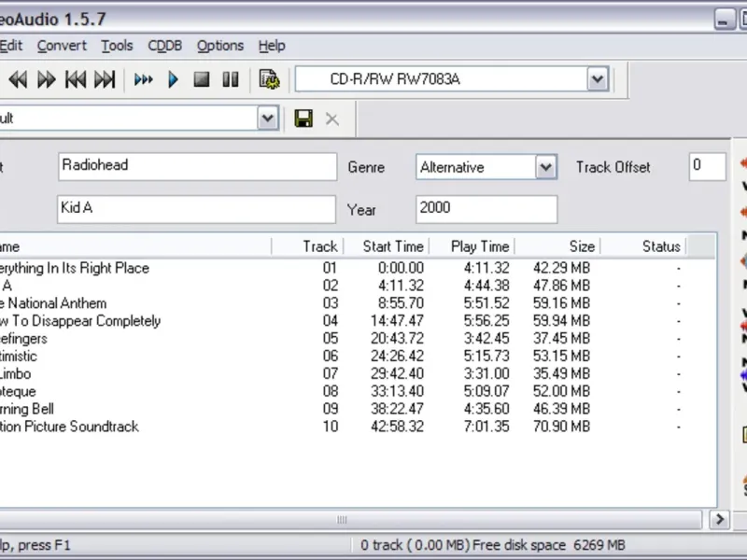
Task: Open the Options menu
Action: pyautogui.click(x=220, y=46)
